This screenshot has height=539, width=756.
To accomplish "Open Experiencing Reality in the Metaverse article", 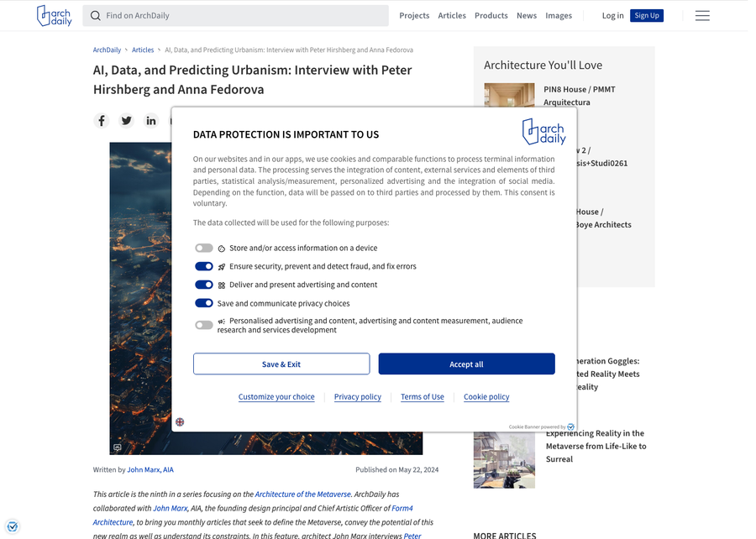I will [x=596, y=446].
